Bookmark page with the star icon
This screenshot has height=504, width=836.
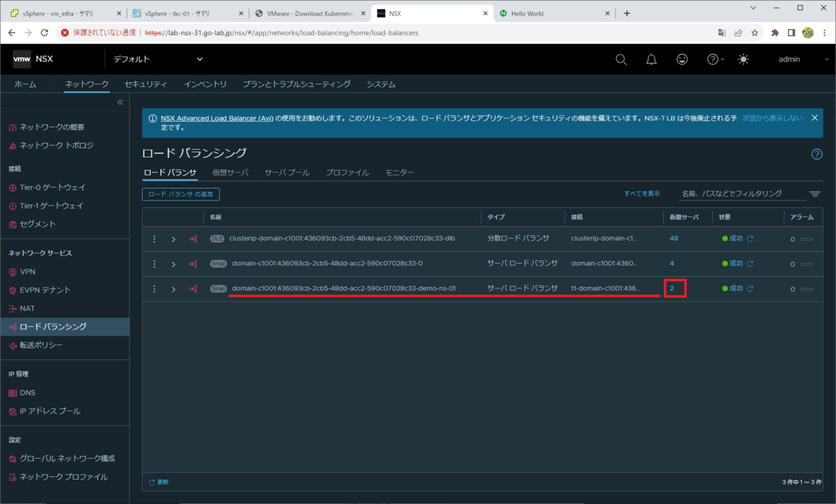(x=754, y=33)
